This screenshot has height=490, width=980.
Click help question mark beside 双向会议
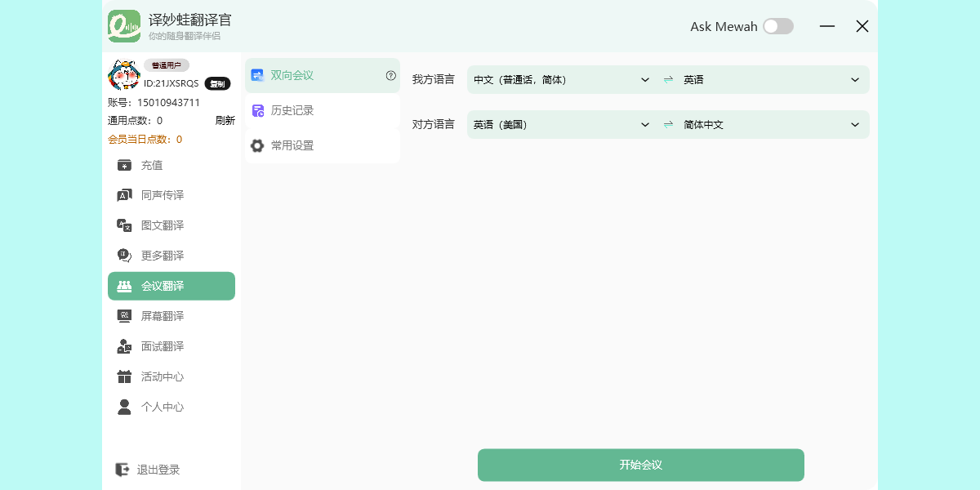pyautogui.click(x=390, y=75)
